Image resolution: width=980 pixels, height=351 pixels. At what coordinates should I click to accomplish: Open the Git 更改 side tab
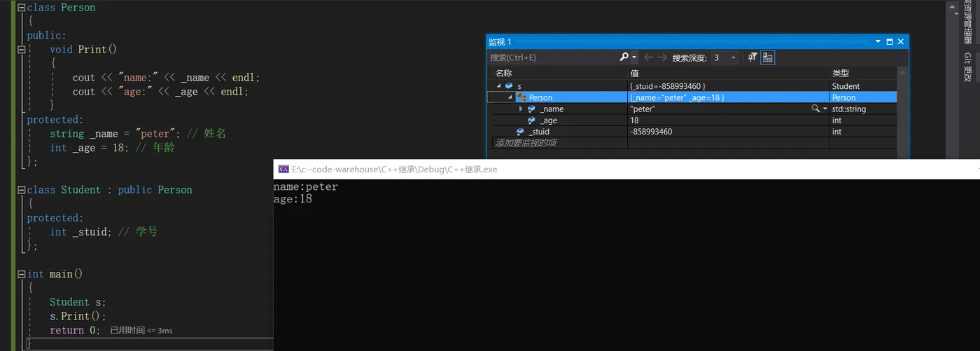pos(967,67)
